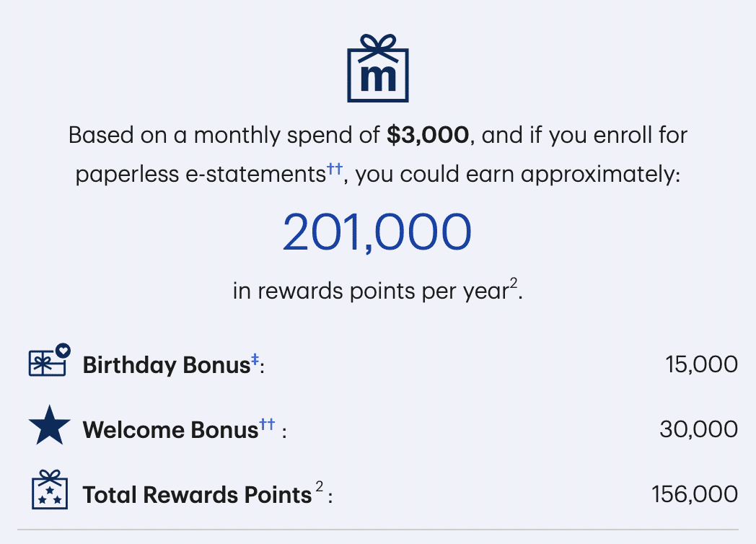Click the Birthday Bonus label

click(x=166, y=365)
